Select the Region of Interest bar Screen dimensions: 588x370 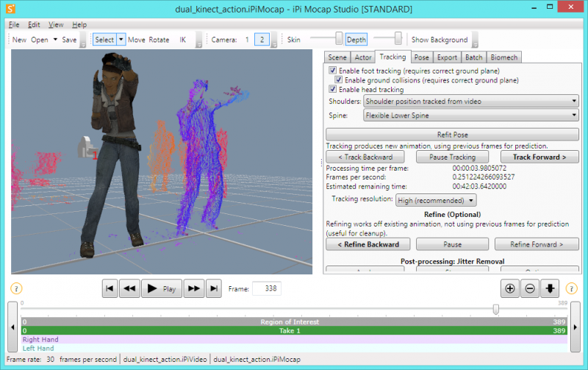(294, 321)
